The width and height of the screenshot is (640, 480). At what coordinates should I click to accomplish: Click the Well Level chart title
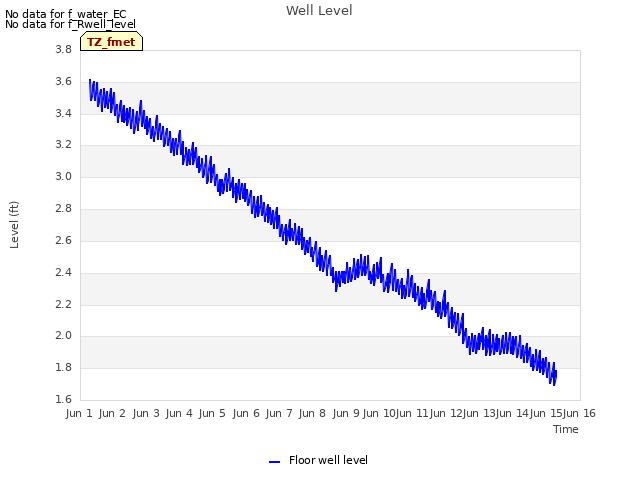point(319,11)
